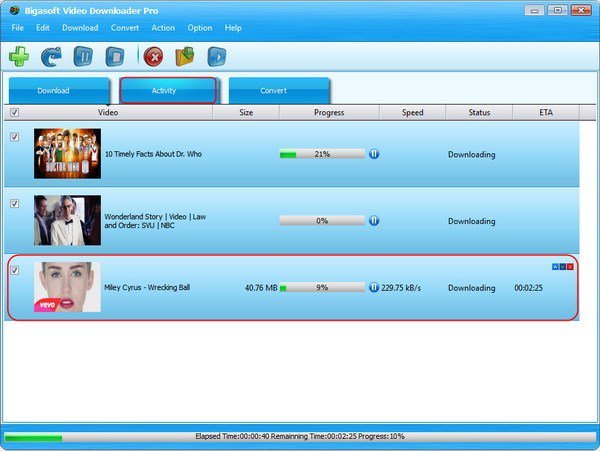Open the download folder icon

click(185, 57)
